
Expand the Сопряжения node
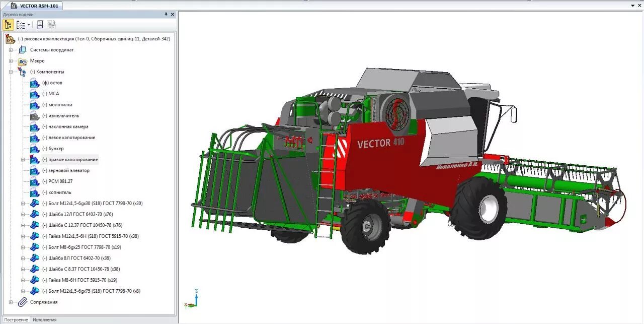point(11,302)
